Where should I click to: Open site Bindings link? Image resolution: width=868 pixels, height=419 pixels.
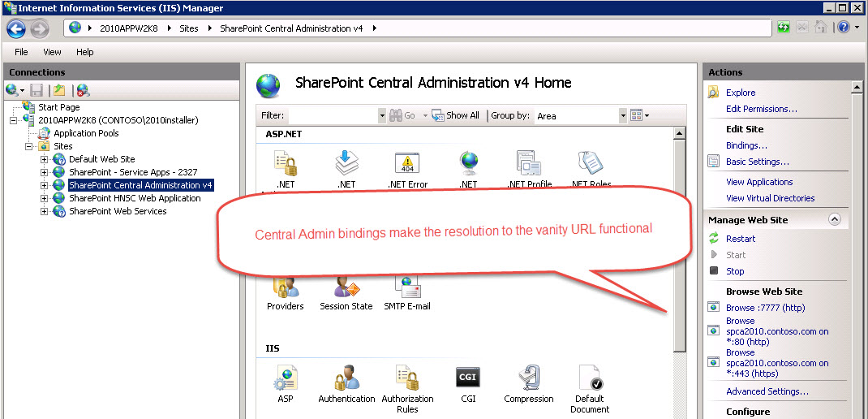point(746,146)
